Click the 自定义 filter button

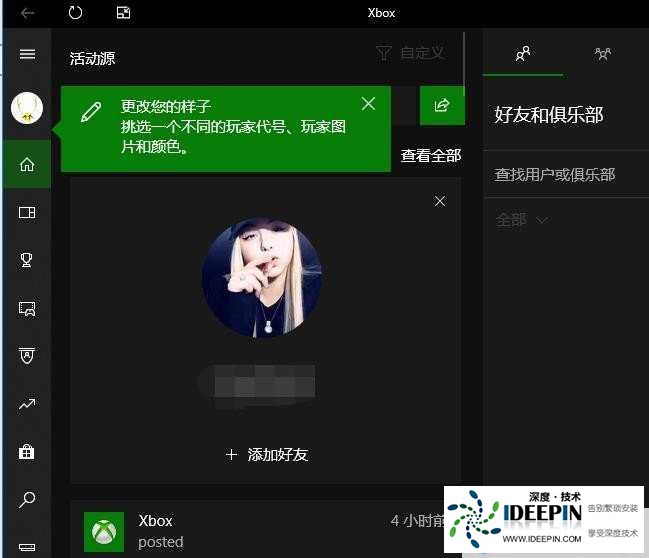410,53
